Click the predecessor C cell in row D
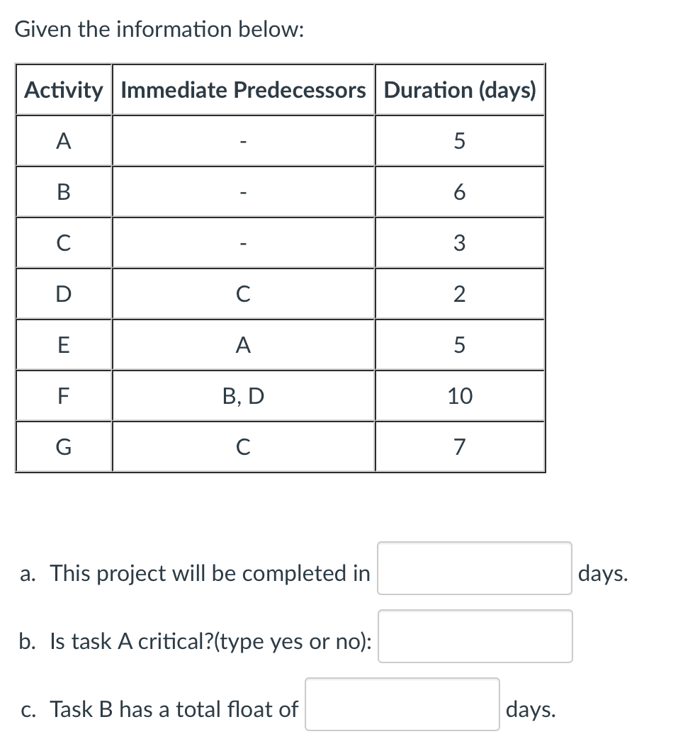Viewport: 700px width, 751px height. [242, 293]
